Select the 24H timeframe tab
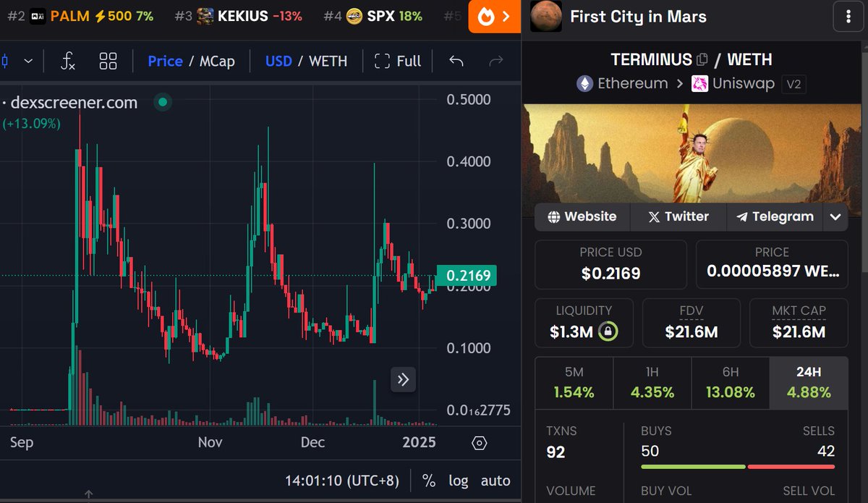868x503 pixels. point(809,383)
